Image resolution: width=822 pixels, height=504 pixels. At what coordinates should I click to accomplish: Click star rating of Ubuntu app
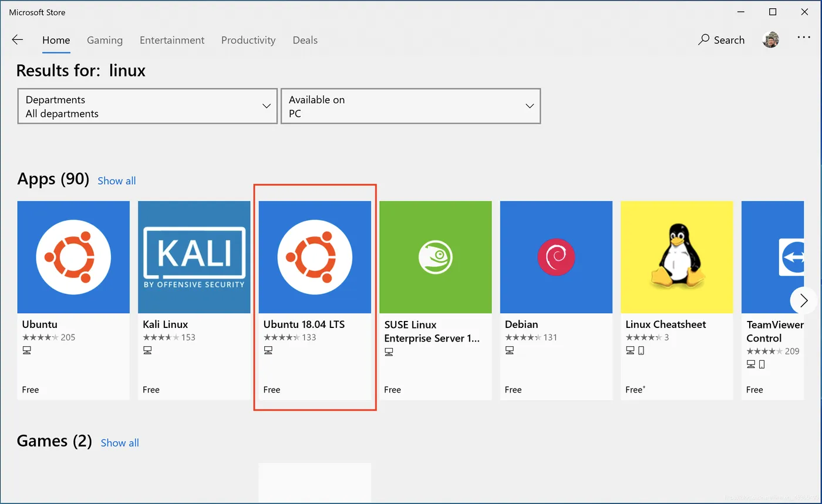[40, 337]
